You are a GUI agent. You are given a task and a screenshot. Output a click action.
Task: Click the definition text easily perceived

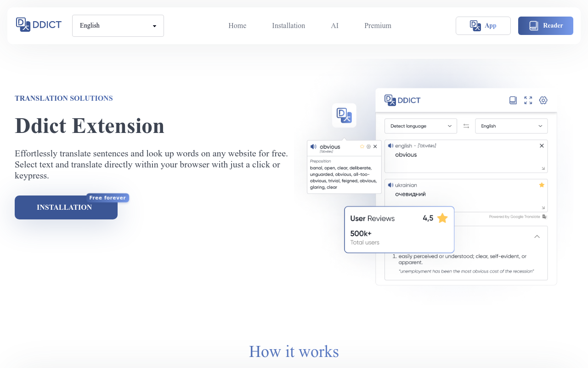tap(462, 259)
